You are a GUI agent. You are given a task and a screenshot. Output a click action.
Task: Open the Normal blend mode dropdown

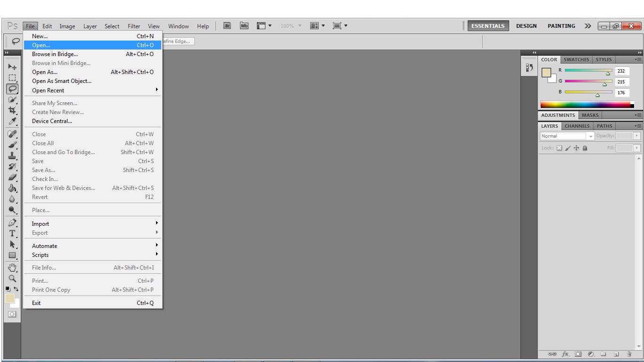(567, 136)
